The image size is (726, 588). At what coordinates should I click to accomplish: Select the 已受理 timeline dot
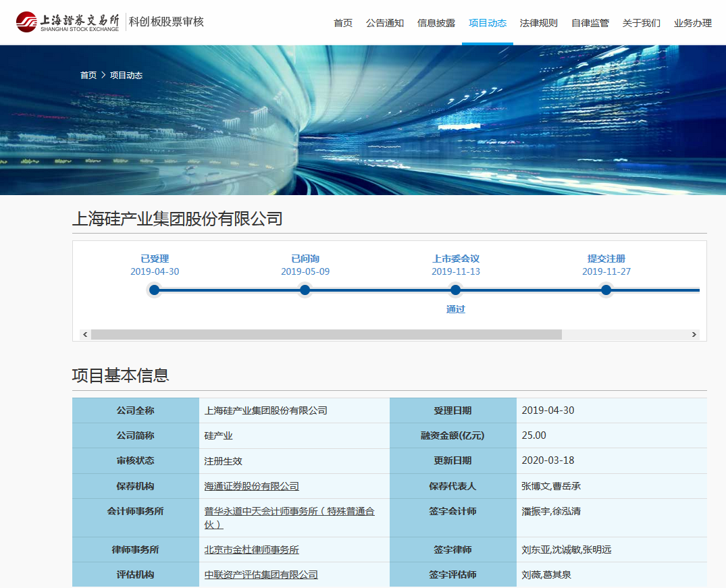[155, 290]
